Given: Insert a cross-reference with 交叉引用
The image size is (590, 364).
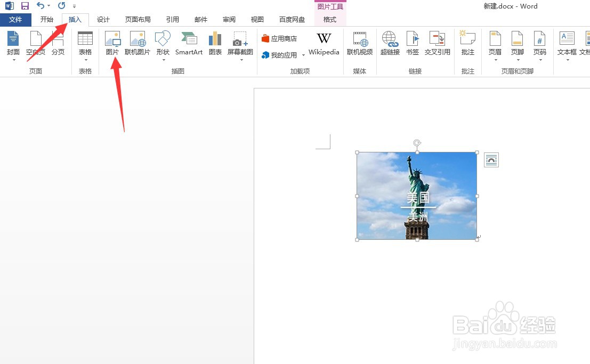Looking at the screenshot, I should tap(437, 43).
